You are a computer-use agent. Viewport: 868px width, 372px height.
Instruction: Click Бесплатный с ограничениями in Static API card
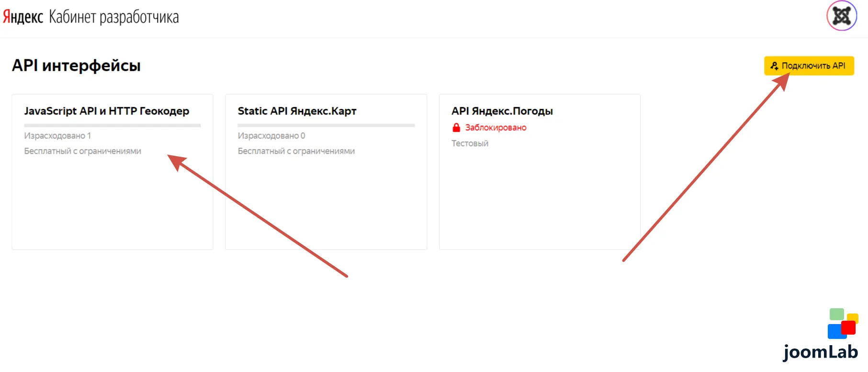coord(296,151)
